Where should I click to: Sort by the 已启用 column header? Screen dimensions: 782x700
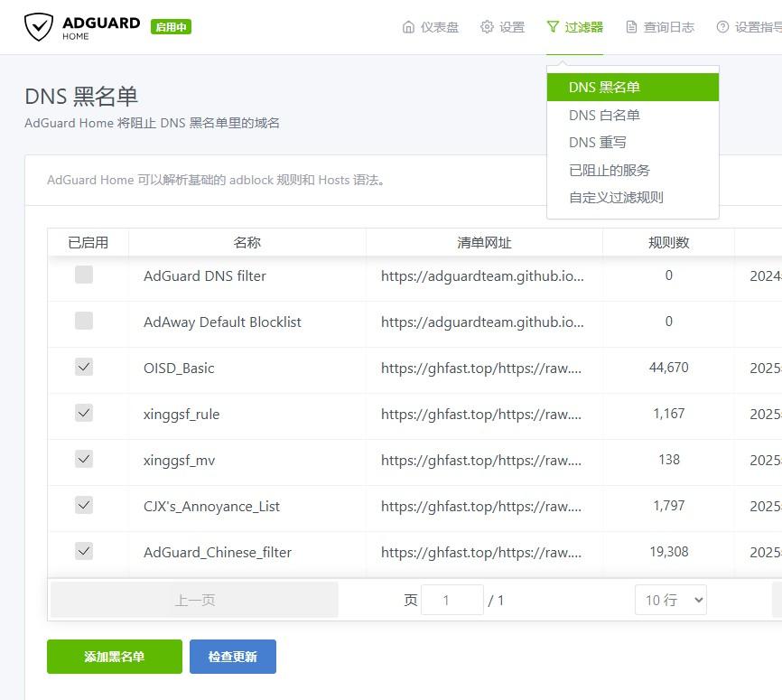pyautogui.click(x=88, y=242)
